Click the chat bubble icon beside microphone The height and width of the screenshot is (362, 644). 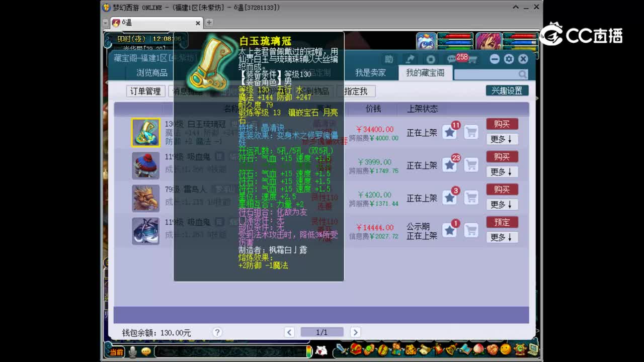(x=146, y=352)
